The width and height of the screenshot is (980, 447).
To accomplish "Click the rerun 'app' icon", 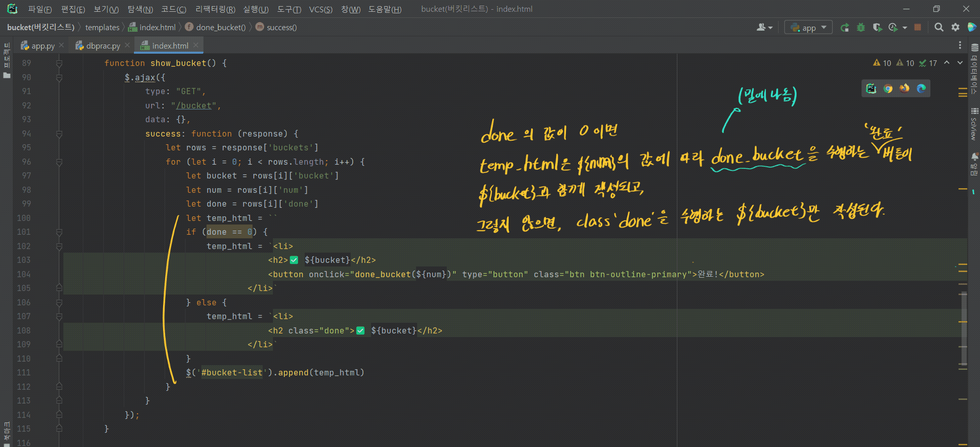I will click(845, 28).
